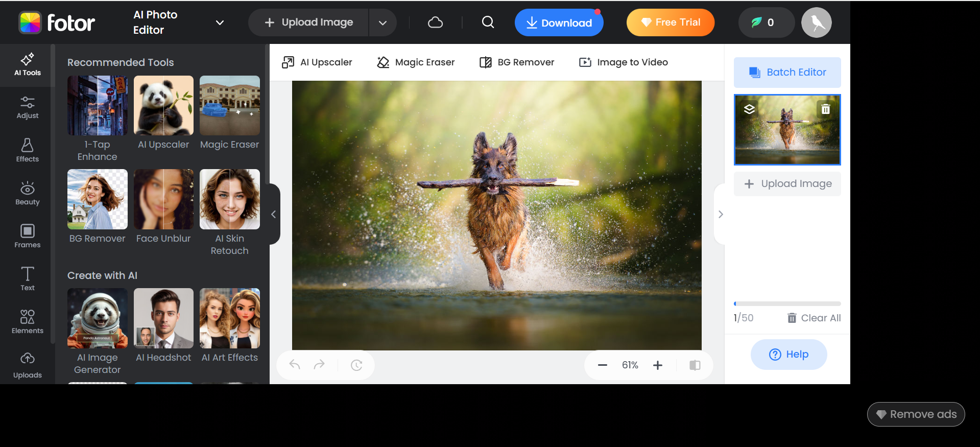Select Image to Video in toolbar
Screen dimensions: 980x447
[624, 62]
